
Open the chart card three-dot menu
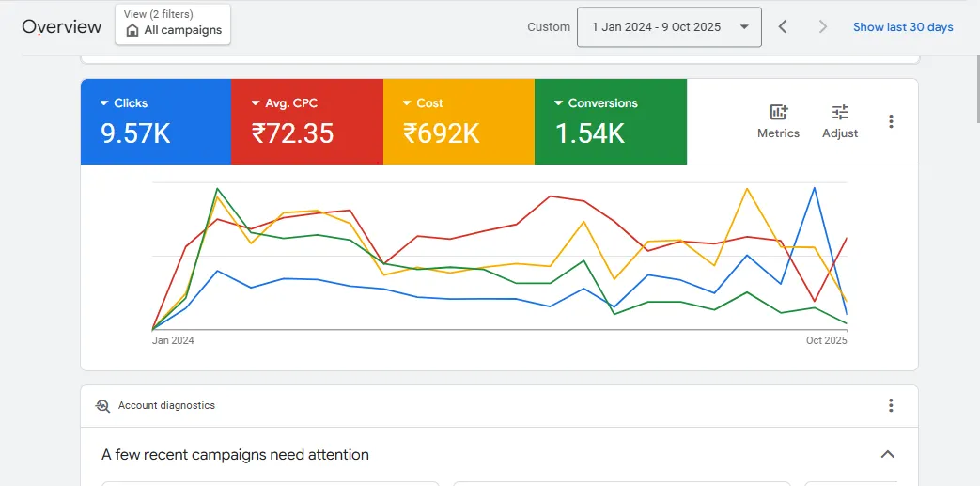pyautogui.click(x=891, y=121)
